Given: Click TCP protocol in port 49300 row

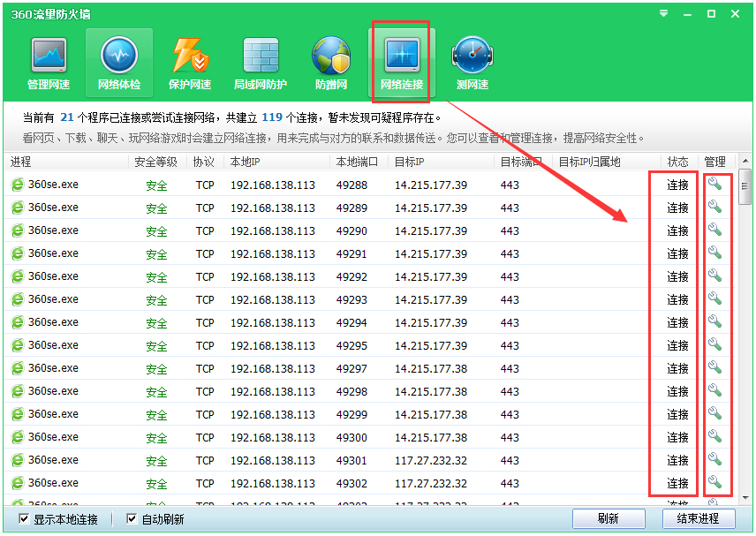Looking at the screenshot, I should click(205, 438).
